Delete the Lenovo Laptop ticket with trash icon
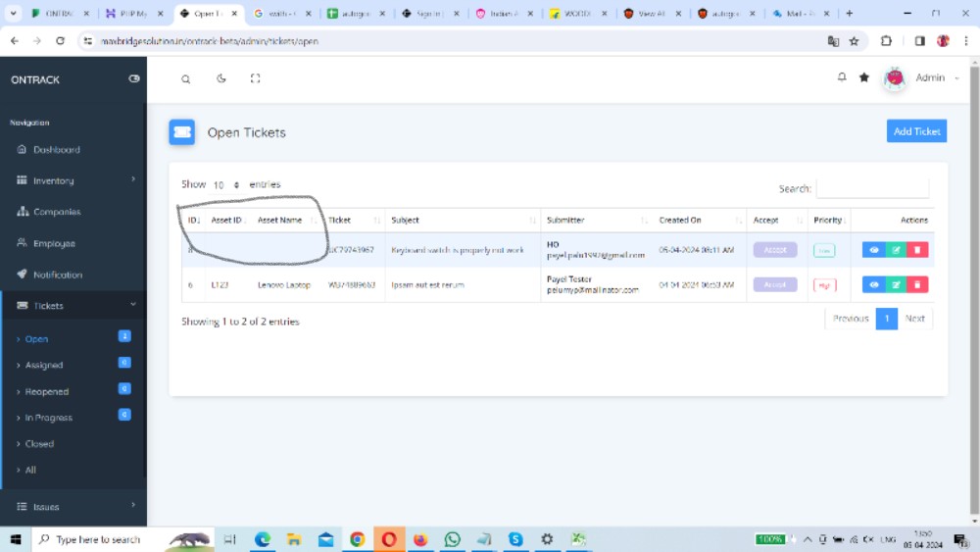The image size is (980, 552). point(917,285)
